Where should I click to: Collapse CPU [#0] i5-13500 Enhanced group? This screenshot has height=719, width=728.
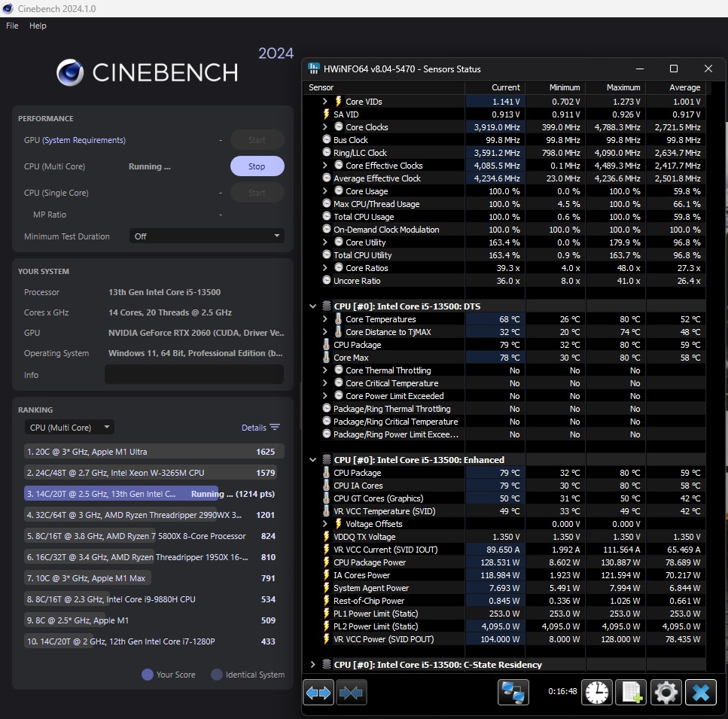(x=313, y=460)
